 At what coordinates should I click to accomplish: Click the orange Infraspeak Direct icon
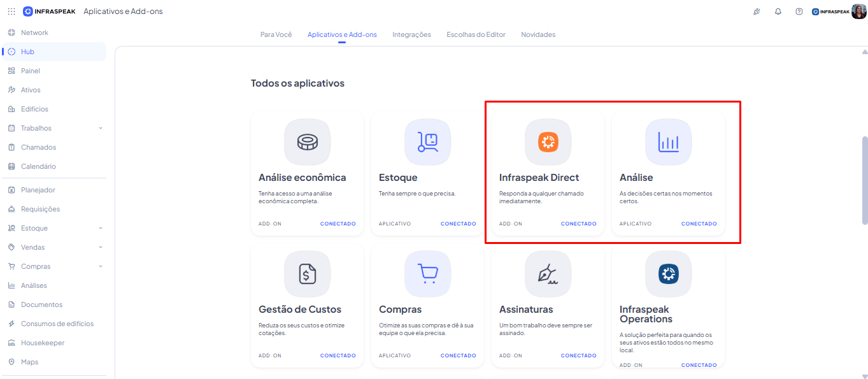(x=548, y=142)
